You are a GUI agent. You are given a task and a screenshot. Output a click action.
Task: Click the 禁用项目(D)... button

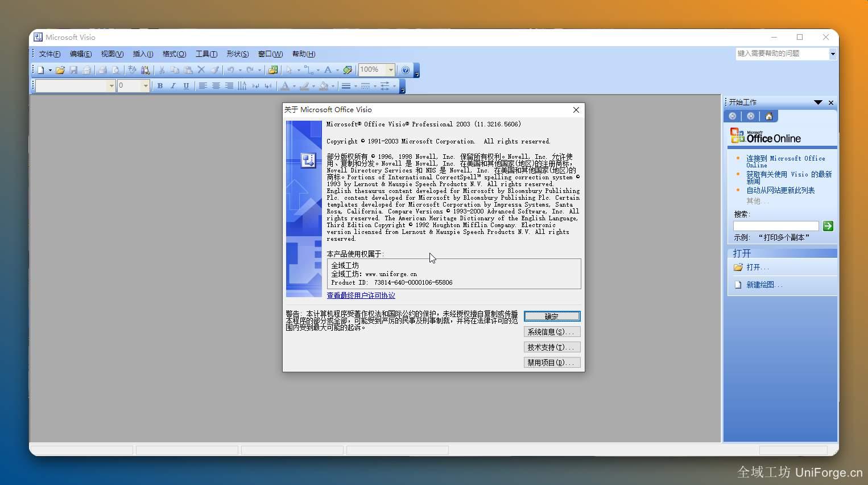(552, 363)
